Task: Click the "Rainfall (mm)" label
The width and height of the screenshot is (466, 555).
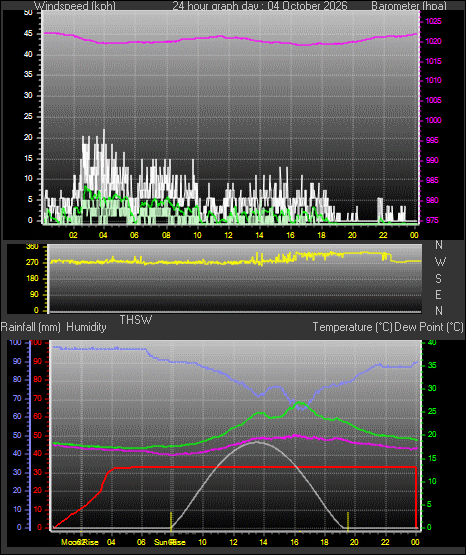Action: [x=30, y=327]
